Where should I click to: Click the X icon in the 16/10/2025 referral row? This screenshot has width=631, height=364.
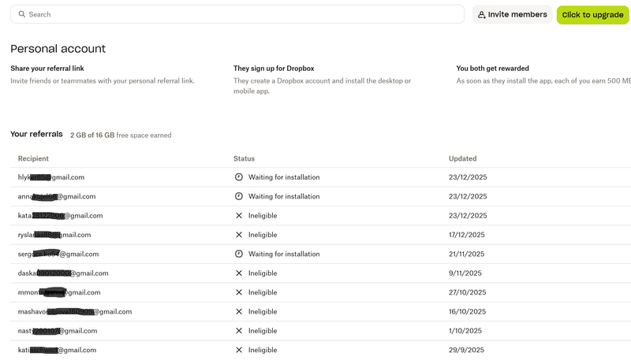tap(239, 312)
